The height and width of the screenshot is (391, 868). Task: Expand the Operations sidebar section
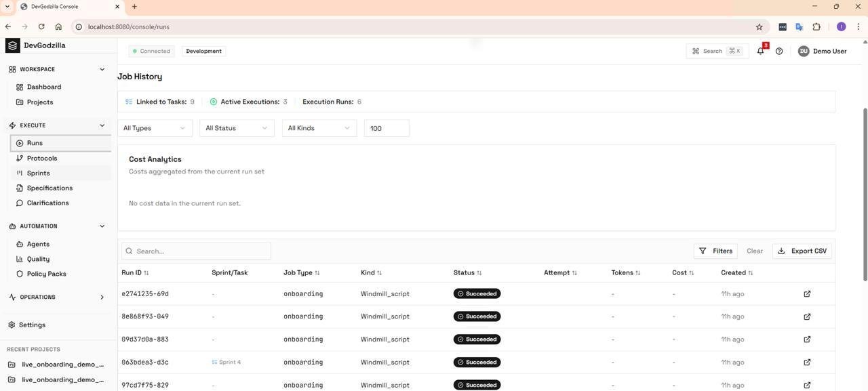[102, 297]
